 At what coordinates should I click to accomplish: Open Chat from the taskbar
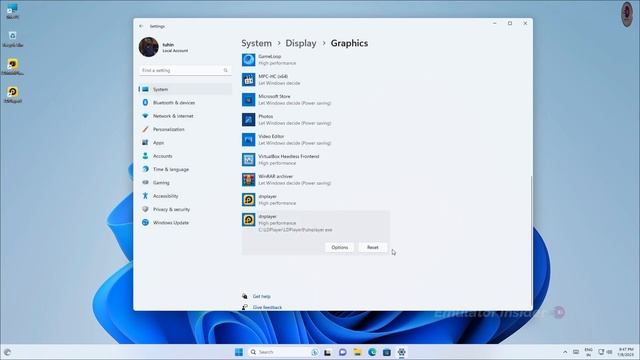tap(342, 352)
